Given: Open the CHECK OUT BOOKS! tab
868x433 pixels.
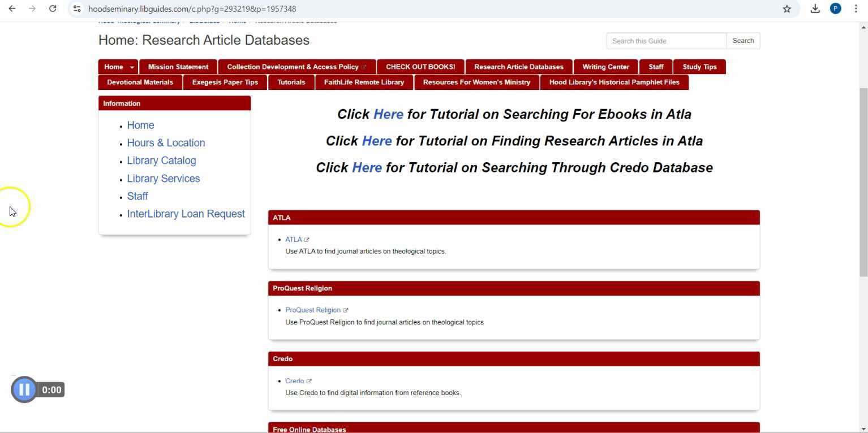Looking at the screenshot, I should pyautogui.click(x=420, y=67).
